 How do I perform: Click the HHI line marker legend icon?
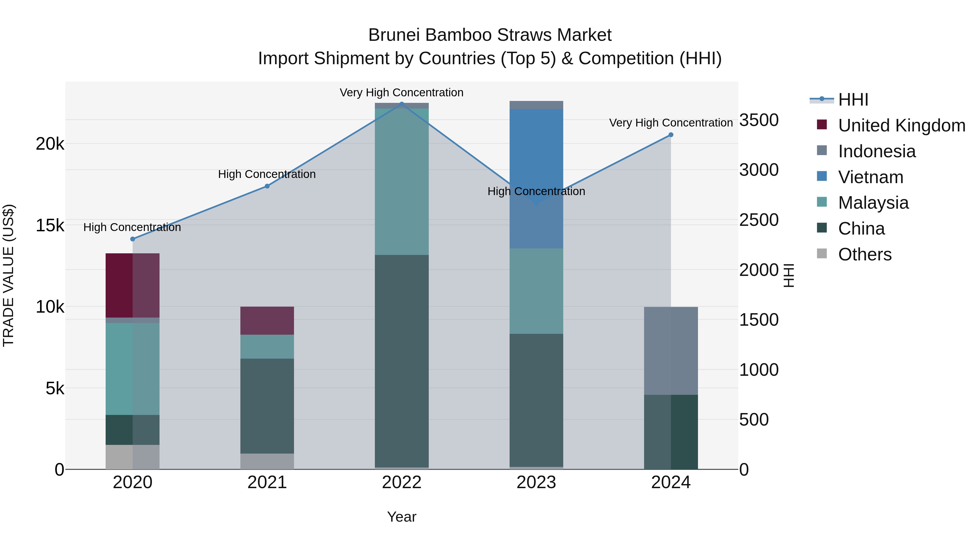coord(822,99)
